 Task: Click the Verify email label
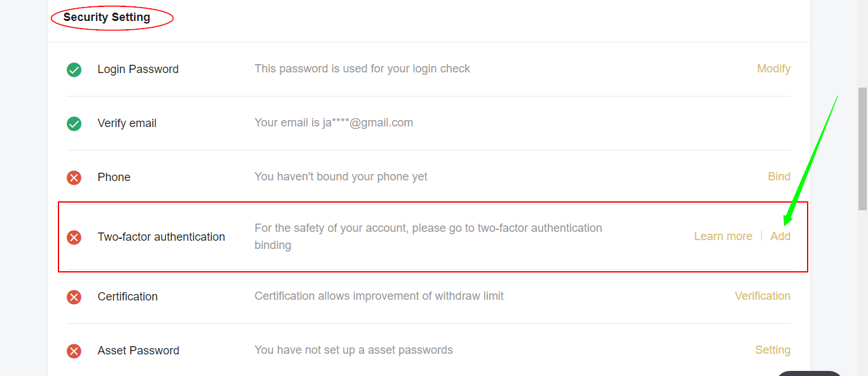click(x=127, y=123)
